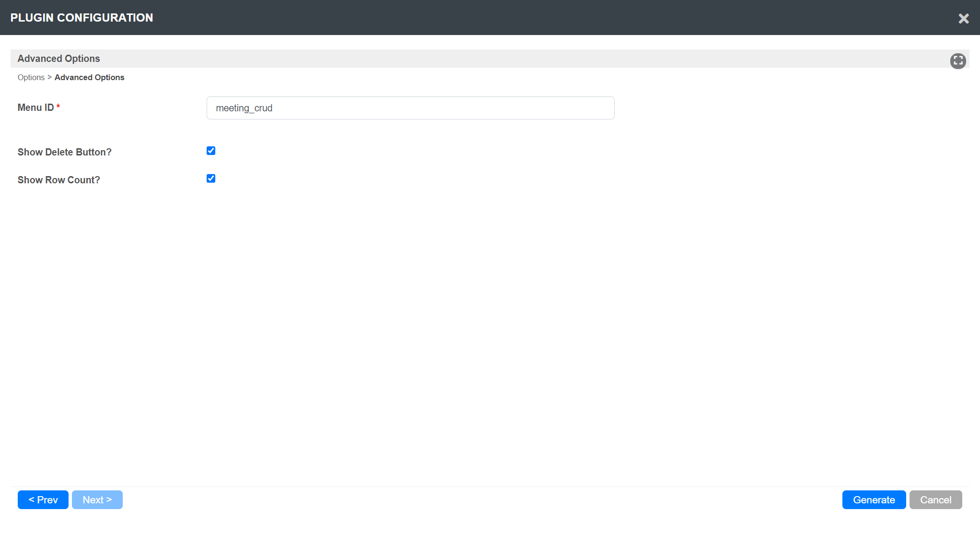Disable the Show Row Count checkbox
This screenshot has width=980, height=547.
click(x=211, y=178)
